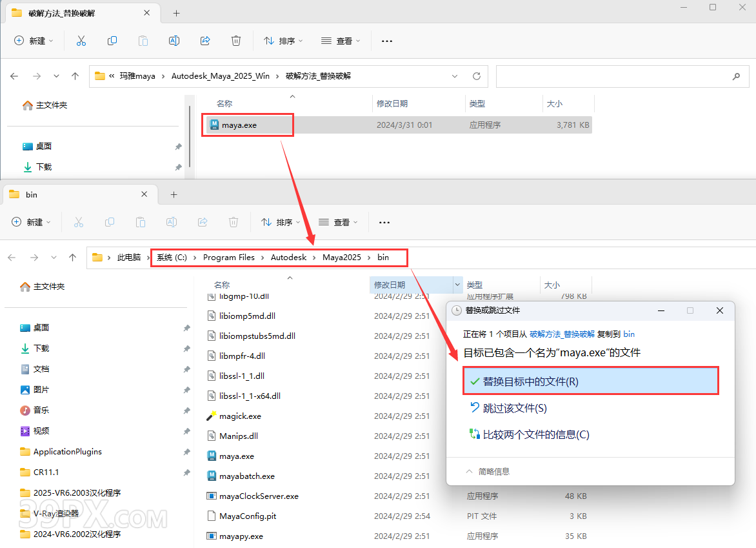Click the Delete trash icon in bin window
Image resolution: width=756 pixels, height=548 pixels.
(234, 223)
